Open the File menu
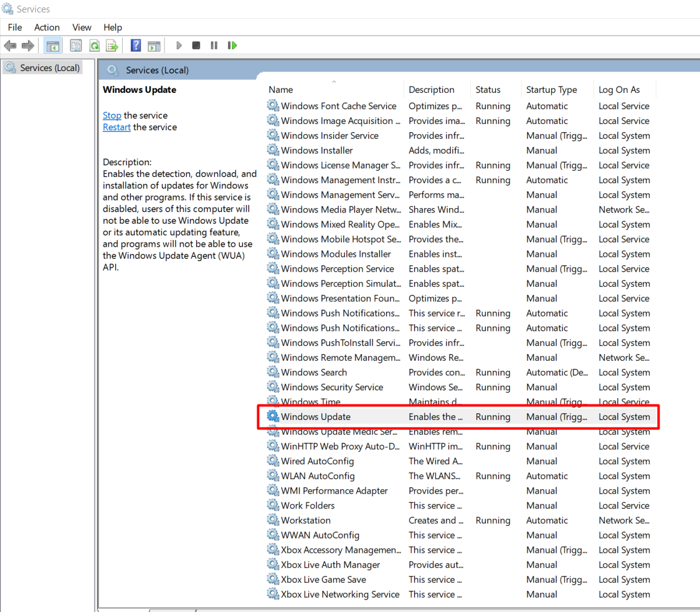 click(15, 27)
